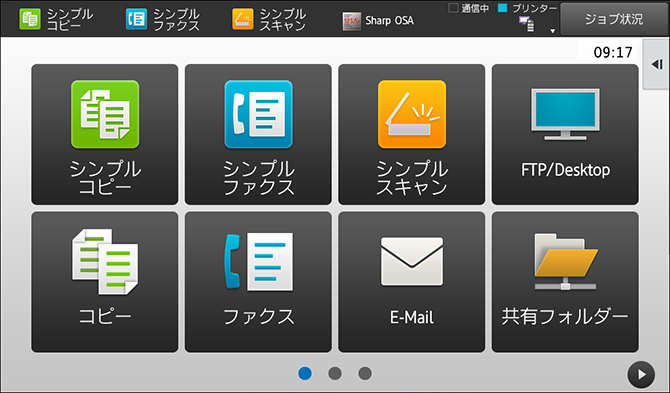The image size is (670, 393).
Task: Select the third page indicator dot
Action: (x=365, y=373)
